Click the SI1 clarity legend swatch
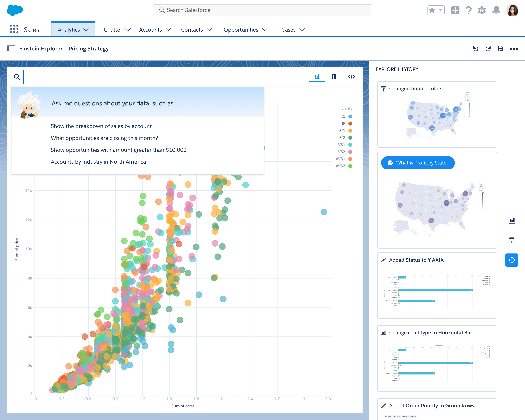Image resolution: width=525 pixels, height=420 pixels. pyautogui.click(x=350, y=131)
